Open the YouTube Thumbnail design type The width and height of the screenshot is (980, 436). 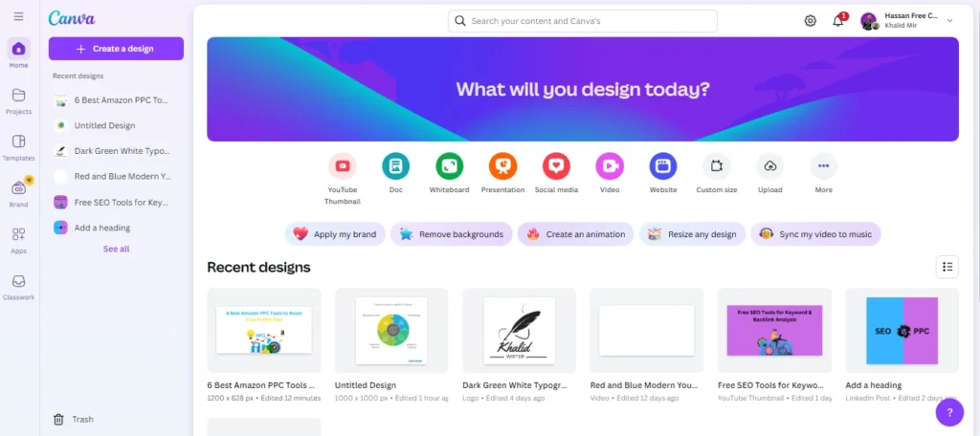point(342,166)
